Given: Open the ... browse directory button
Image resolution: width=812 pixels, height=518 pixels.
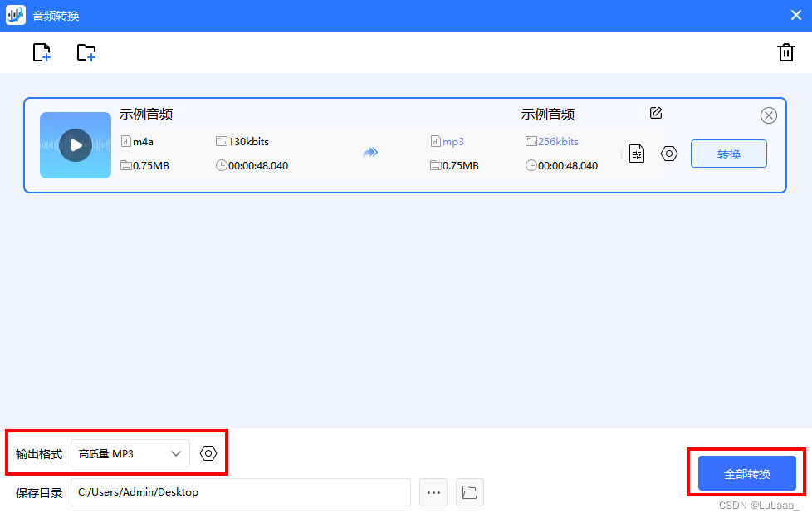Looking at the screenshot, I should pos(433,491).
